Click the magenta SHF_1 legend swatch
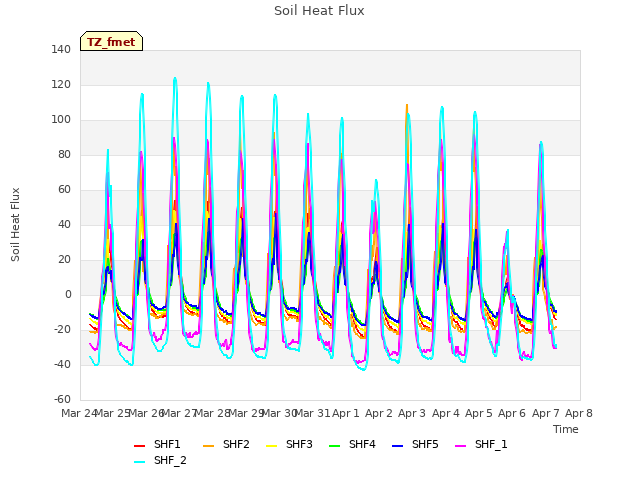The height and width of the screenshot is (480, 640). [460, 446]
